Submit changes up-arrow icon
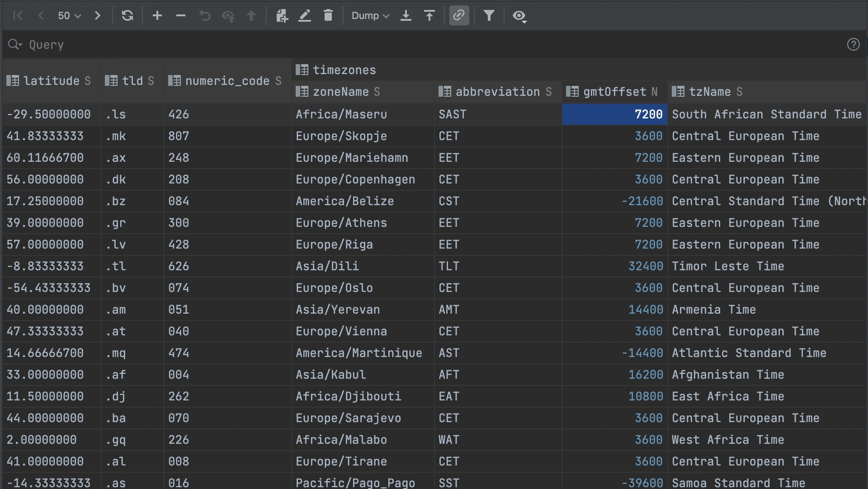Screen dimensions: 868x489 (x=251, y=16)
